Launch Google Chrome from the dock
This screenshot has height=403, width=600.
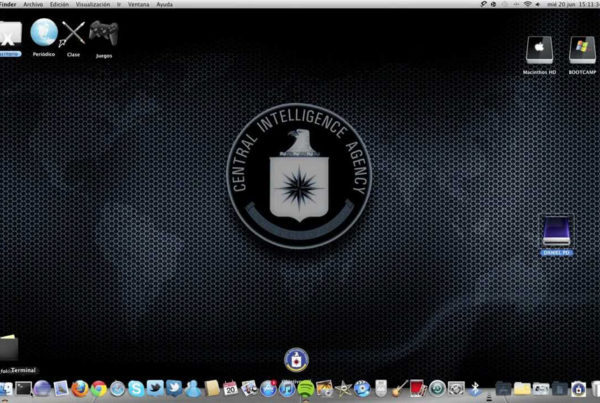(x=99, y=389)
